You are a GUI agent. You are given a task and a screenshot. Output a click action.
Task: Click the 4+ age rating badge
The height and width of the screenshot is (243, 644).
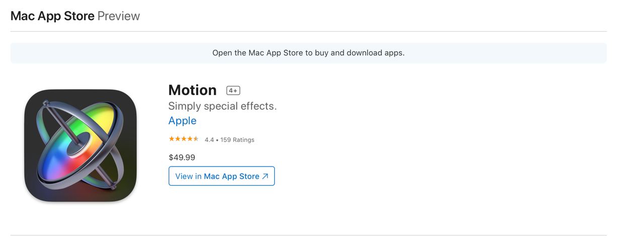click(233, 91)
